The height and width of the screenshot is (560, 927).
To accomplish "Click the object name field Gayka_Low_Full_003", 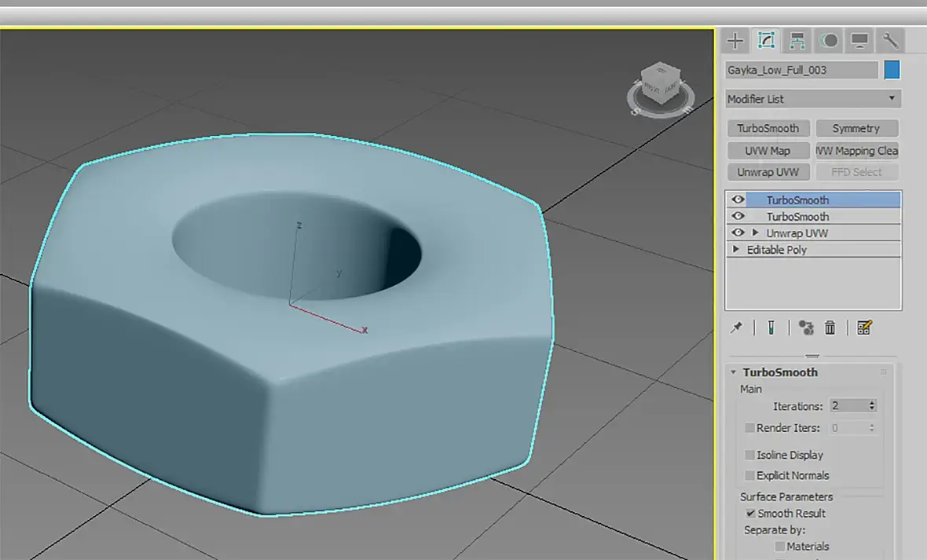I will [801, 70].
